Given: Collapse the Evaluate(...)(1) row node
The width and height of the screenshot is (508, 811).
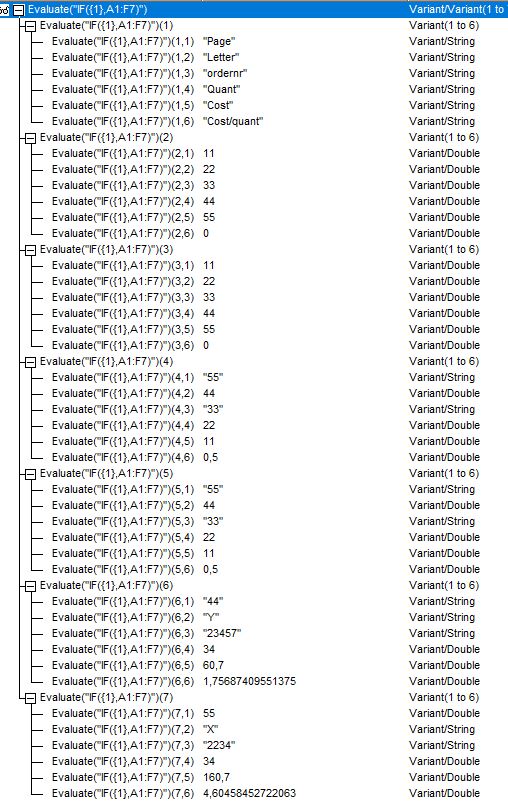Looking at the screenshot, I should [31, 25].
